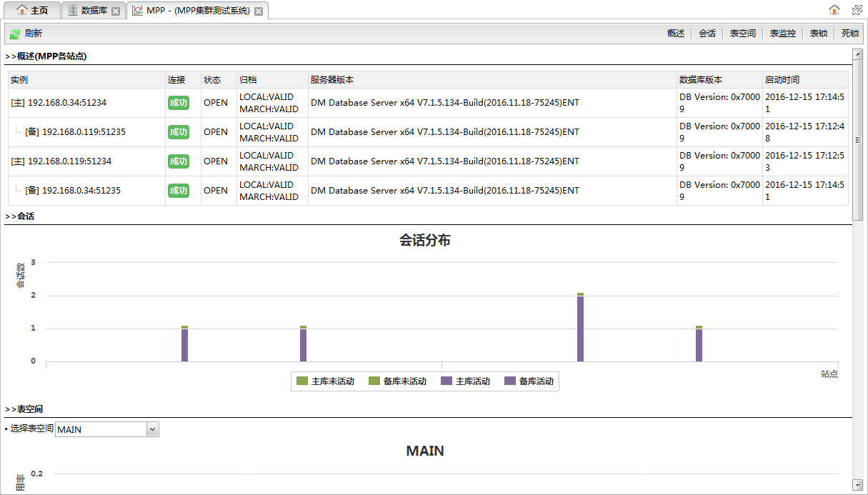The image size is (868, 495).
Task: Switch to the 主页 tab
Action: tap(32, 11)
